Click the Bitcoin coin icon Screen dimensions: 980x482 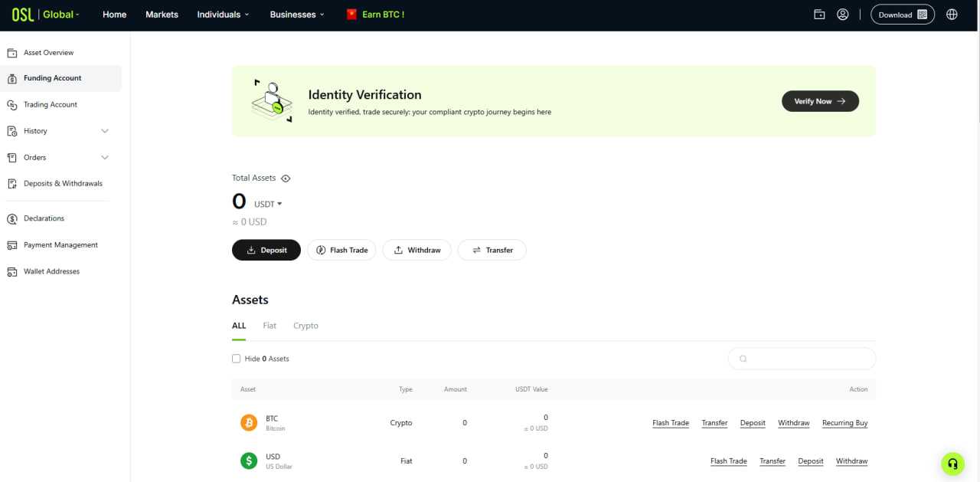(x=249, y=423)
